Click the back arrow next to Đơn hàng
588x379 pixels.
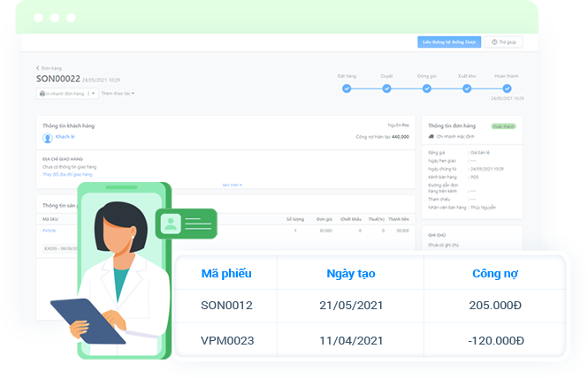click(x=38, y=67)
